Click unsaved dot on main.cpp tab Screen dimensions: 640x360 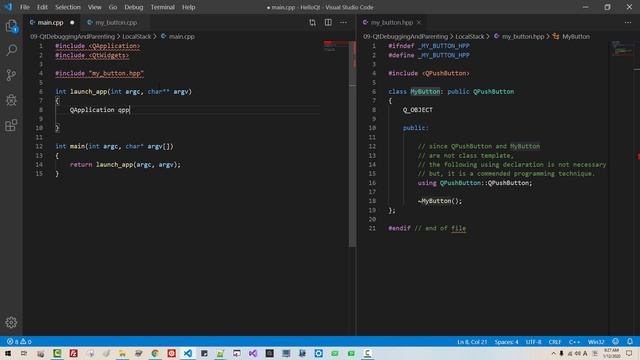[x=72, y=22]
